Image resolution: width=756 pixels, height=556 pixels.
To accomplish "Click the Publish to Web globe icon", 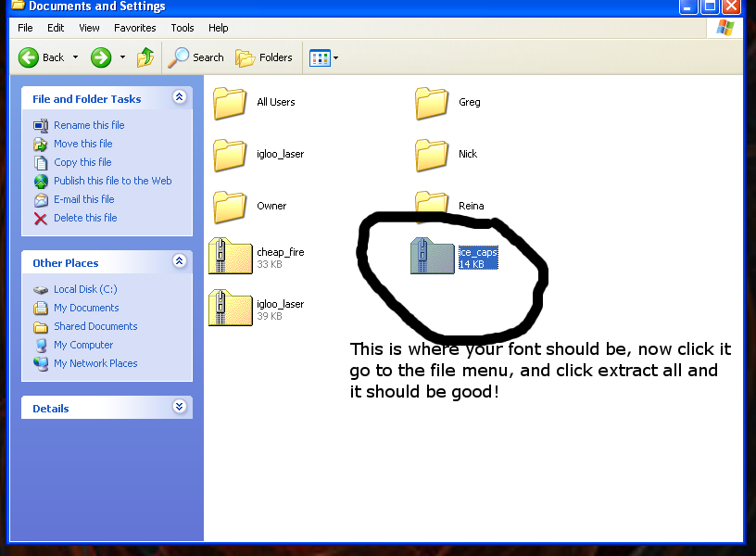I will [41, 182].
